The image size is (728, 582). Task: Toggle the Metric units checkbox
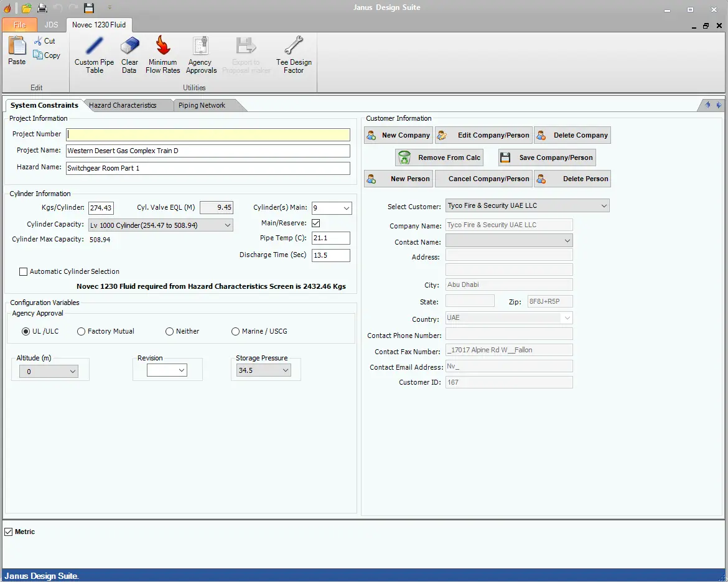[8, 532]
